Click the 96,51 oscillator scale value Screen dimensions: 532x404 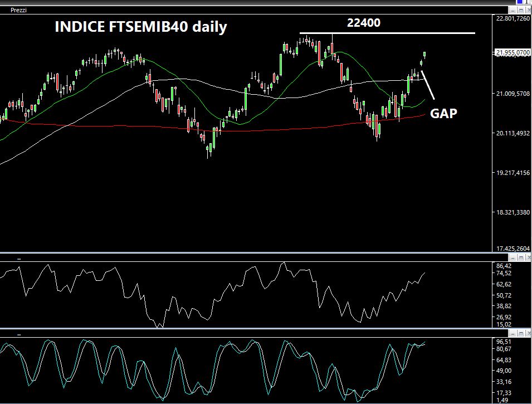(x=504, y=342)
